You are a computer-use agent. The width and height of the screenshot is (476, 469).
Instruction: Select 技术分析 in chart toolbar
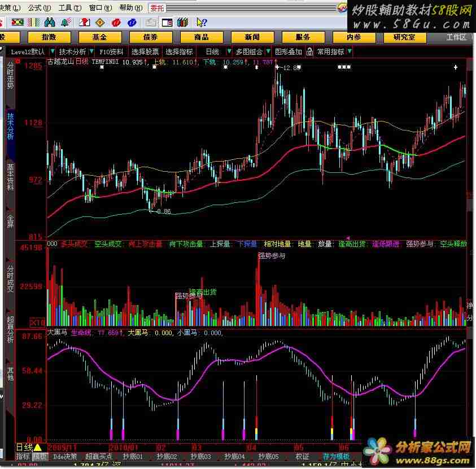pos(72,51)
